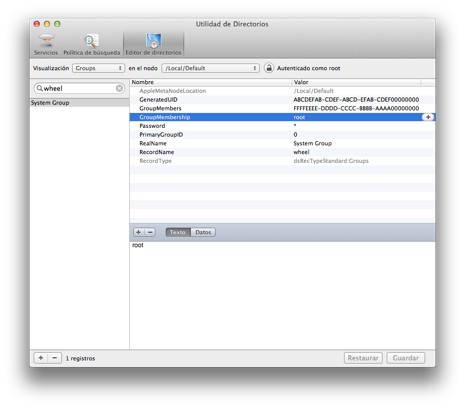Click the Restaurar button
This screenshot has width=465, height=408.
pyautogui.click(x=363, y=358)
